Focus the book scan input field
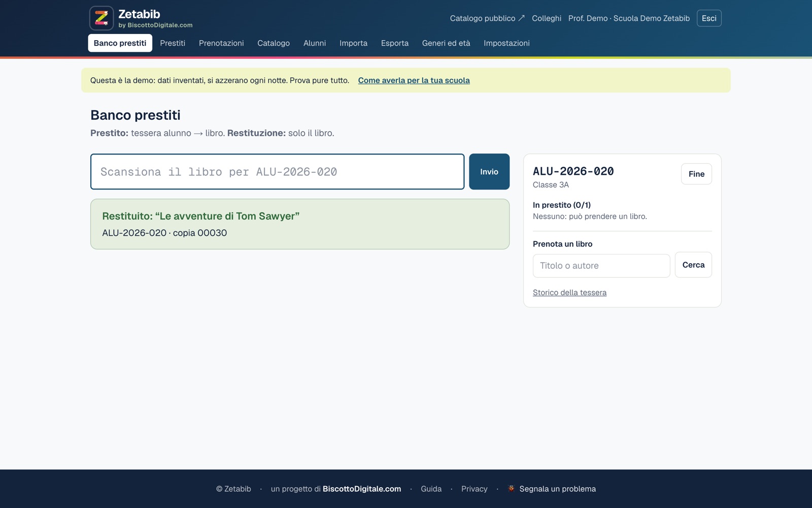The height and width of the screenshot is (508, 812). 277,172
